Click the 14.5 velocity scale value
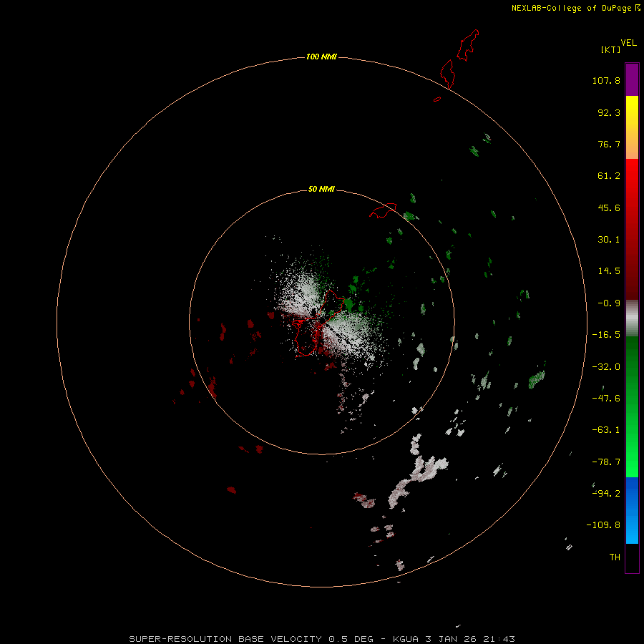 coord(609,271)
